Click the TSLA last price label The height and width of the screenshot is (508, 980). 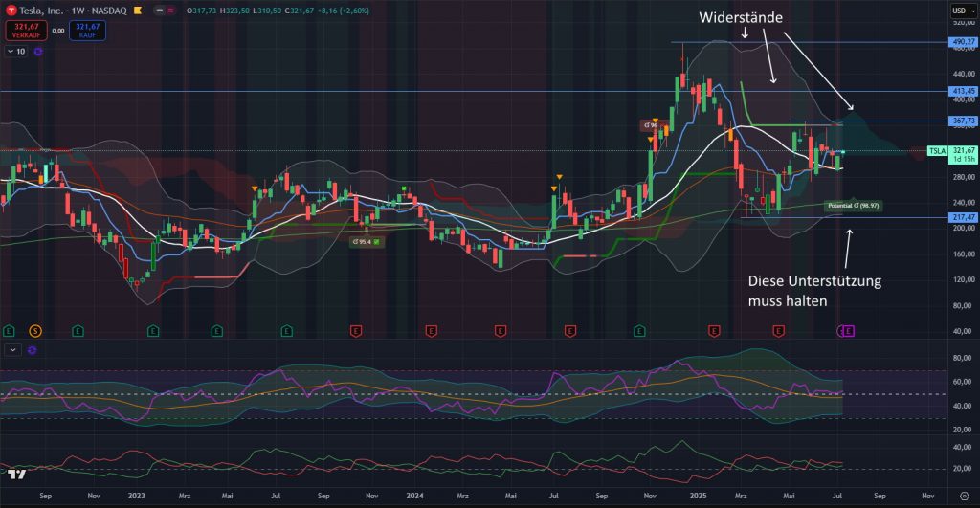coord(937,151)
